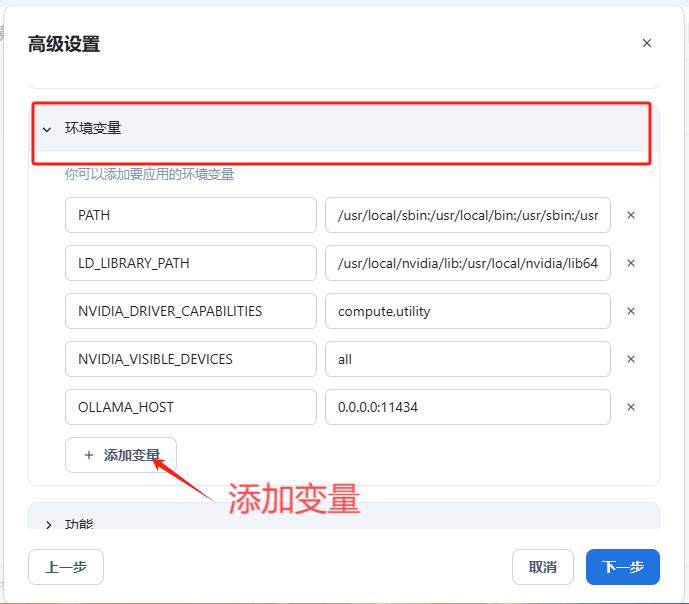The height and width of the screenshot is (604, 689).
Task: Edit the 0.0.0.0:11434 value field
Action: click(x=467, y=407)
